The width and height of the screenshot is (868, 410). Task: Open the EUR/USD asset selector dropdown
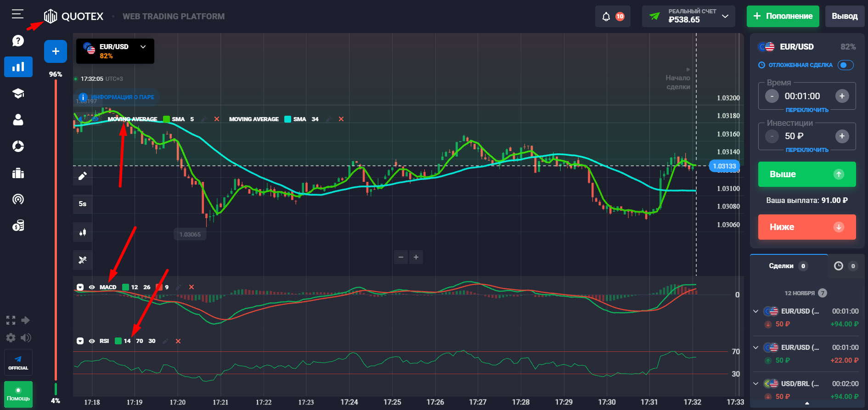115,51
